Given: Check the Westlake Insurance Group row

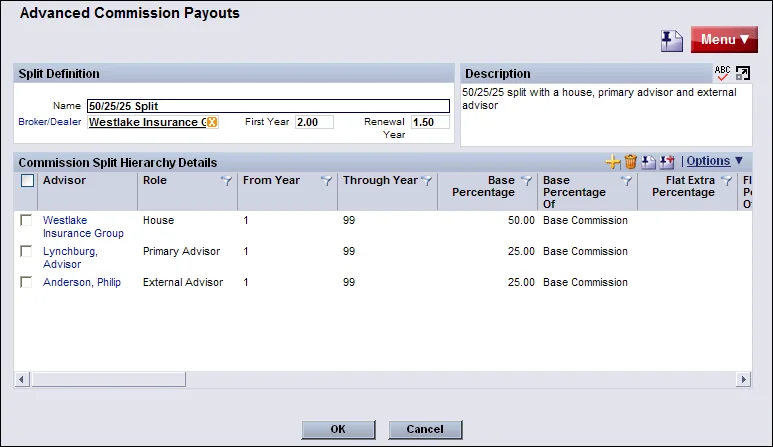Looking at the screenshot, I should 26,220.
